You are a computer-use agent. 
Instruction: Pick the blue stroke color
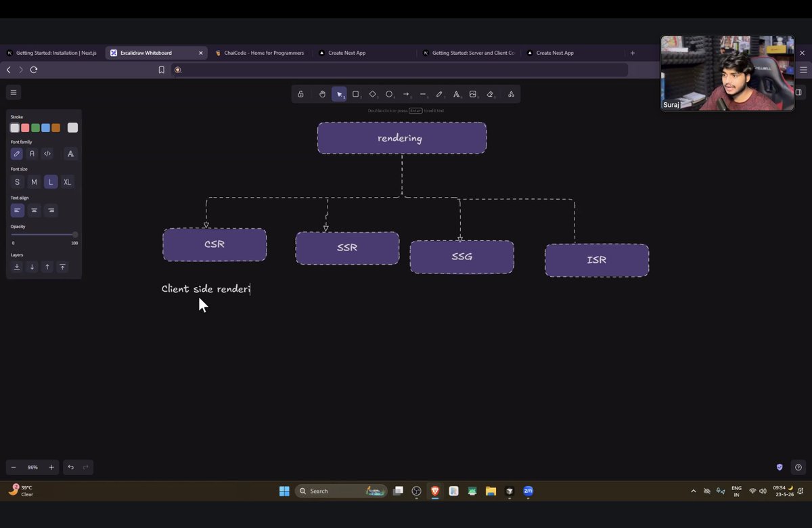(x=45, y=128)
